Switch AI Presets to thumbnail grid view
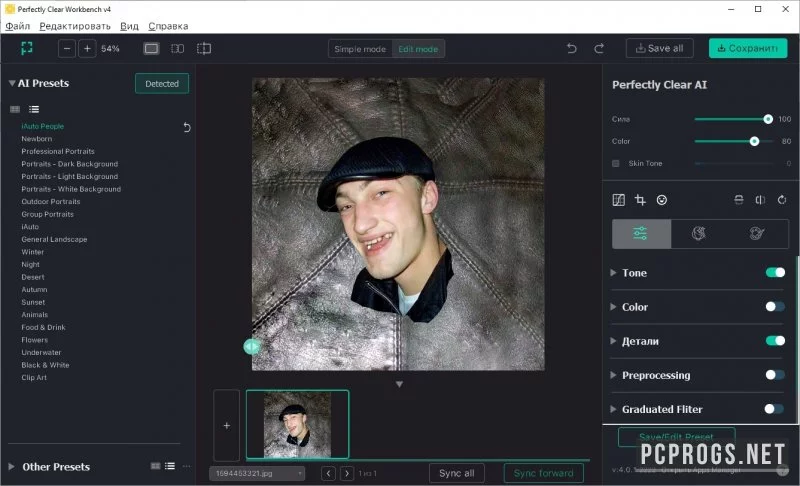 15,109
